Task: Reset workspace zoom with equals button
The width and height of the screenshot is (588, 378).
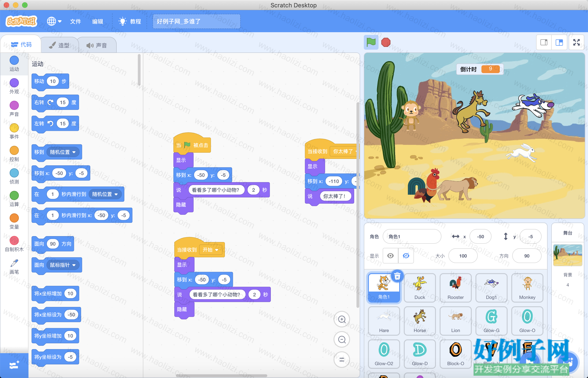Action: (342, 360)
